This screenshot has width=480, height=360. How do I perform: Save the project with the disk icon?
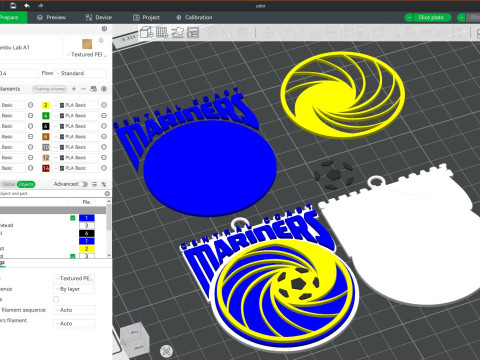click(x=13, y=6)
